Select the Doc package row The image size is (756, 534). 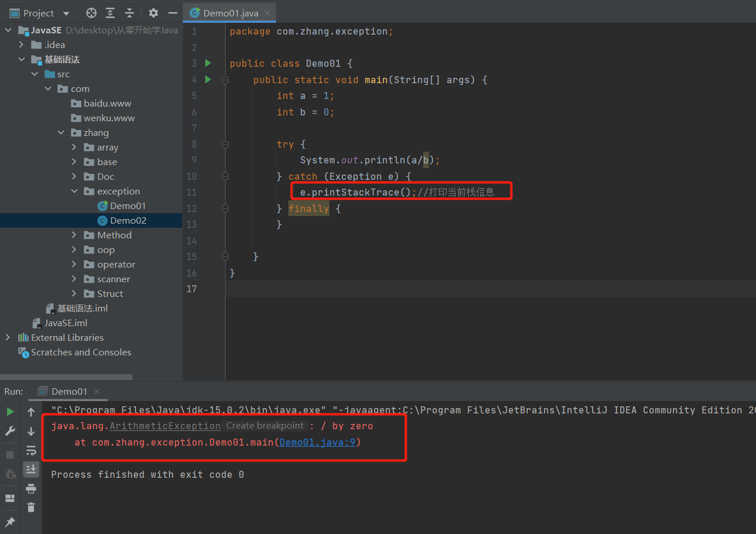tap(91, 177)
